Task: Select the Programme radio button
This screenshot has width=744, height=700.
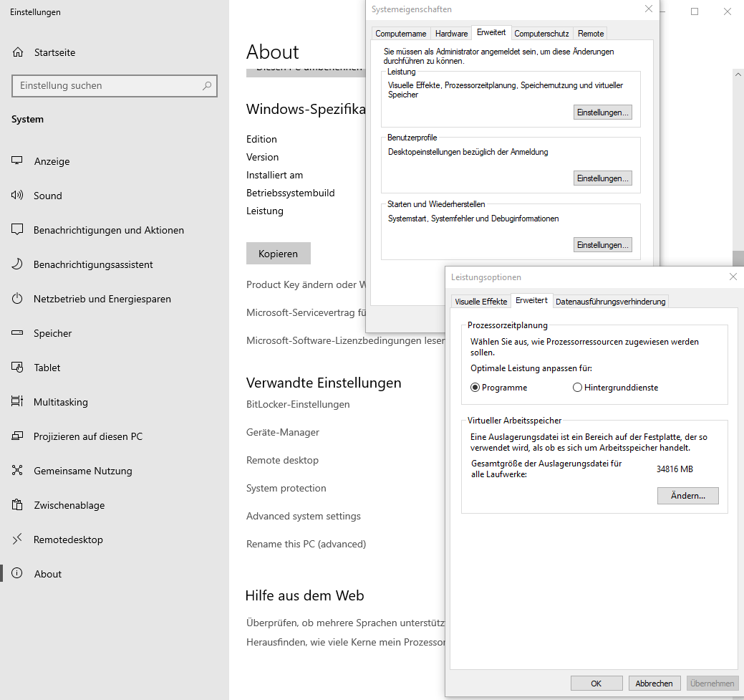Action: pos(475,388)
